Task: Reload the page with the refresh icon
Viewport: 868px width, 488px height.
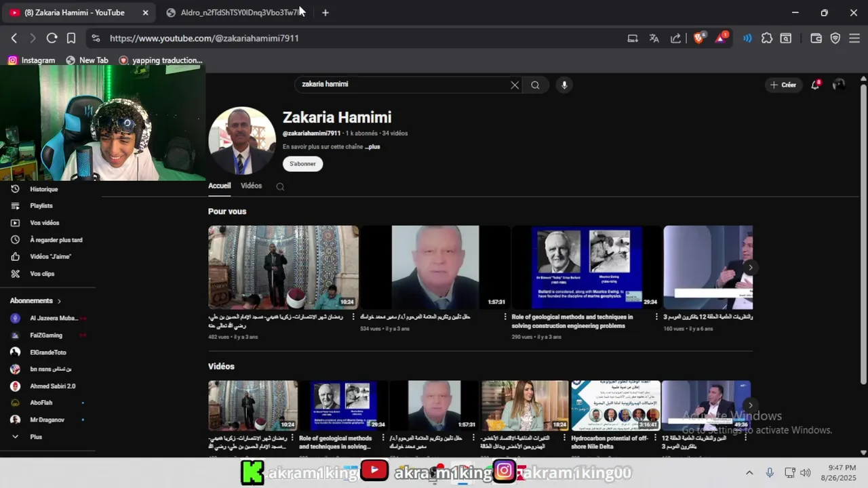Action: [x=52, y=39]
